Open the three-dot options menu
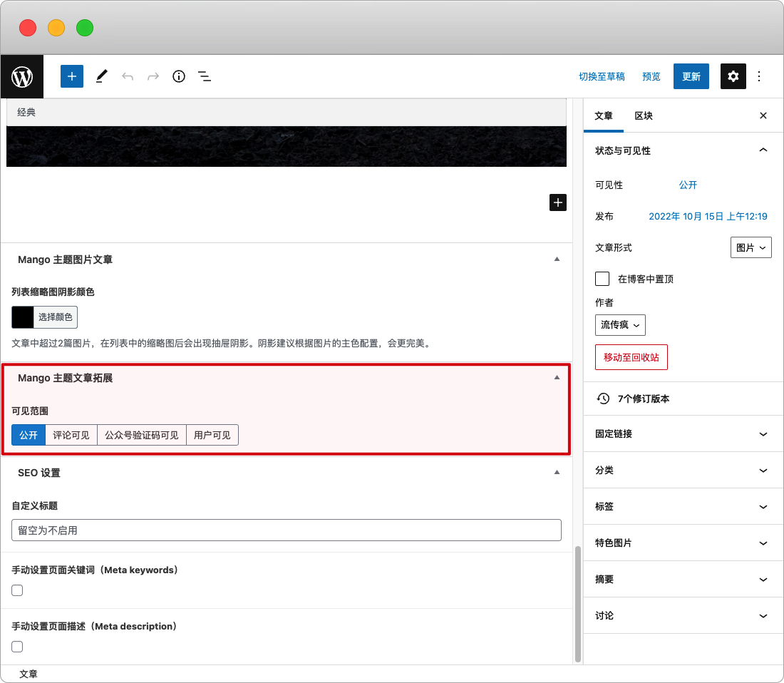 [x=759, y=76]
